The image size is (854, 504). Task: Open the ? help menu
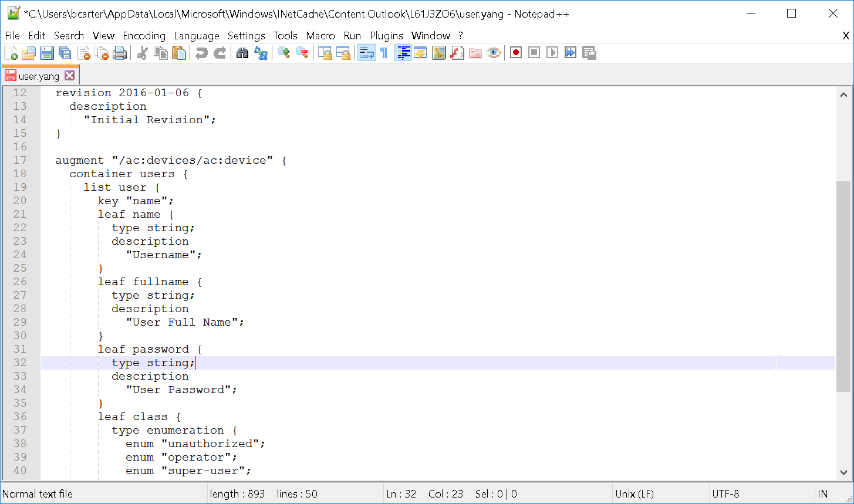pyautogui.click(x=461, y=36)
